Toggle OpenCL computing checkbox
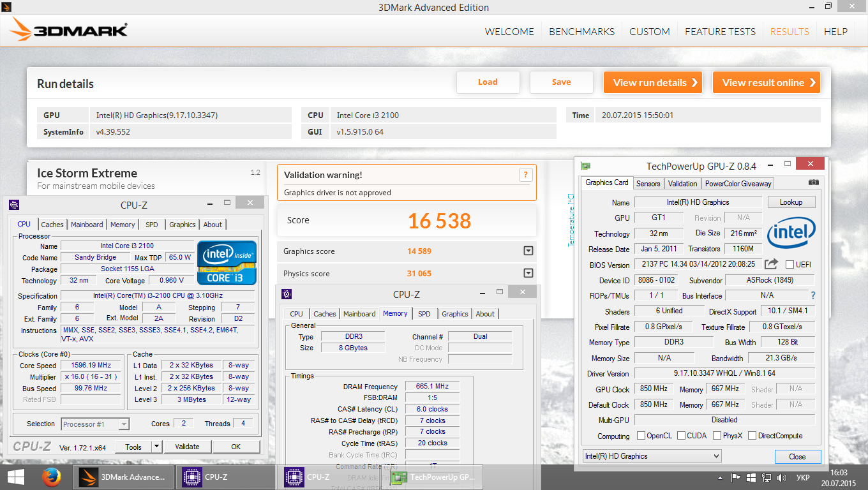Viewport: 868px width, 490px height. [641, 436]
